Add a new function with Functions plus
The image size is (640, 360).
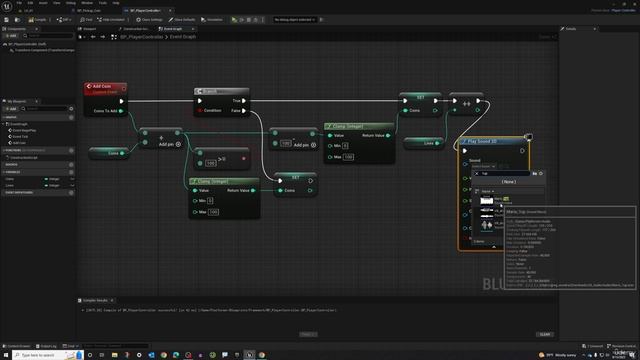pos(71,150)
